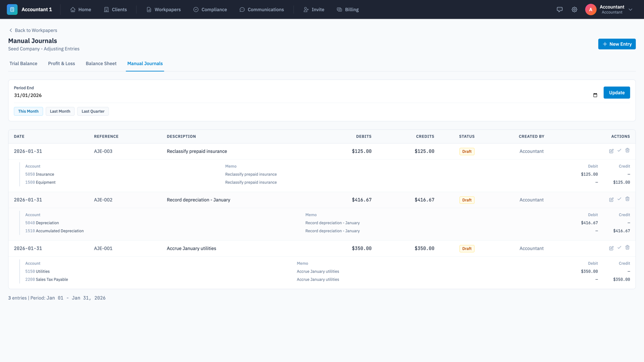
Task: Open the chat messages icon in header
Action: [559, 9]
